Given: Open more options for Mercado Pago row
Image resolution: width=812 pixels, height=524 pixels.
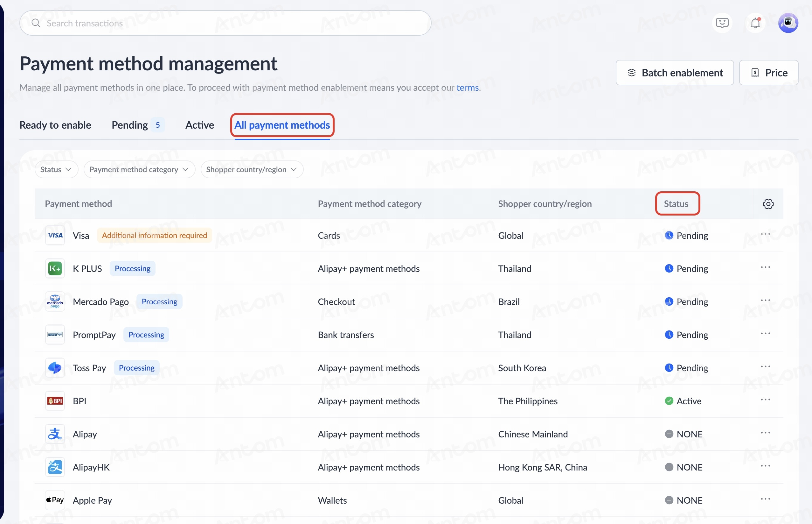Looking at the screenshot, I should pos(766,300).
